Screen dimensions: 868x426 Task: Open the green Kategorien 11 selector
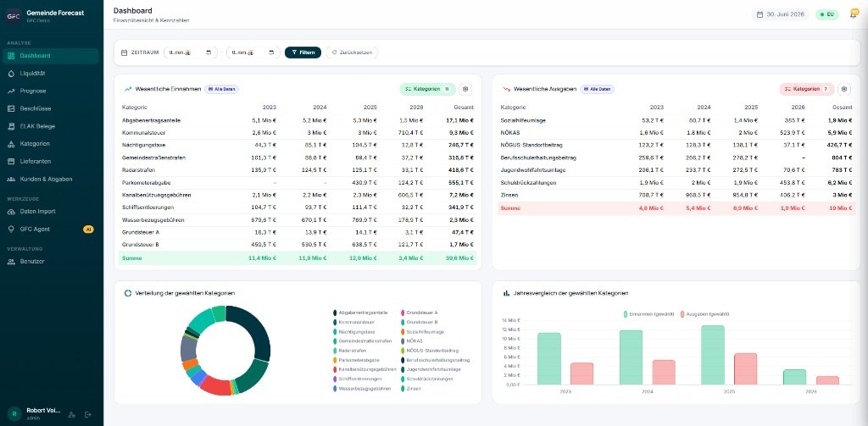point(427,89)
